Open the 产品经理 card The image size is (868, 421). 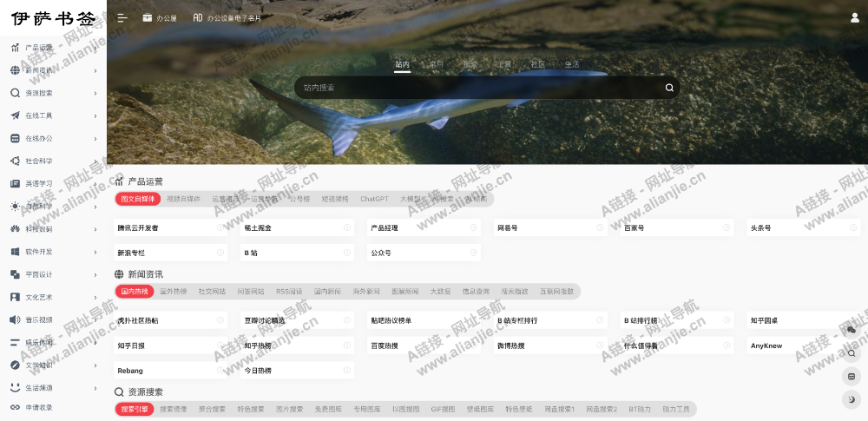424,227
